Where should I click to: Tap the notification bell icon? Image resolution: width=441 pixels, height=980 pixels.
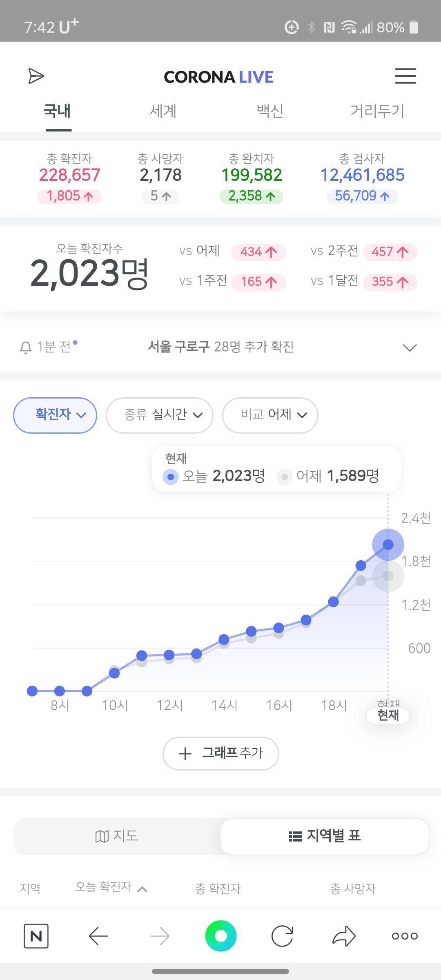click(x=26, y=348)
